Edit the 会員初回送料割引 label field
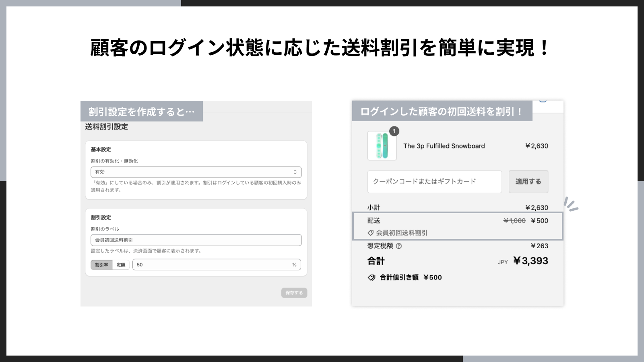The image size is (644, 362). click(x=196, y=240)
